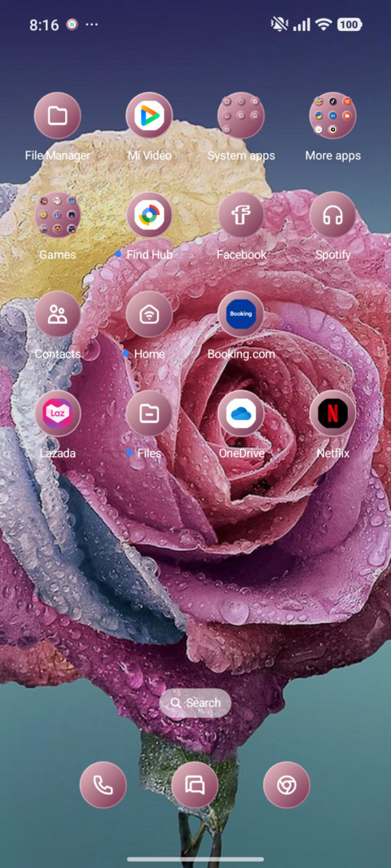The height and width of the screenshot is (868, 391).
Task: Launch the Lazada app
Action: tap(58, 414)
